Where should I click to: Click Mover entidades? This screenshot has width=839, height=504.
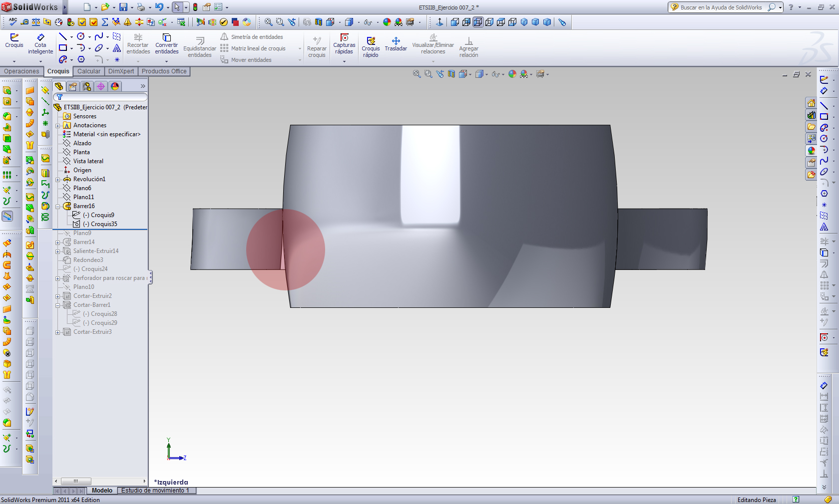pos(246,60)
